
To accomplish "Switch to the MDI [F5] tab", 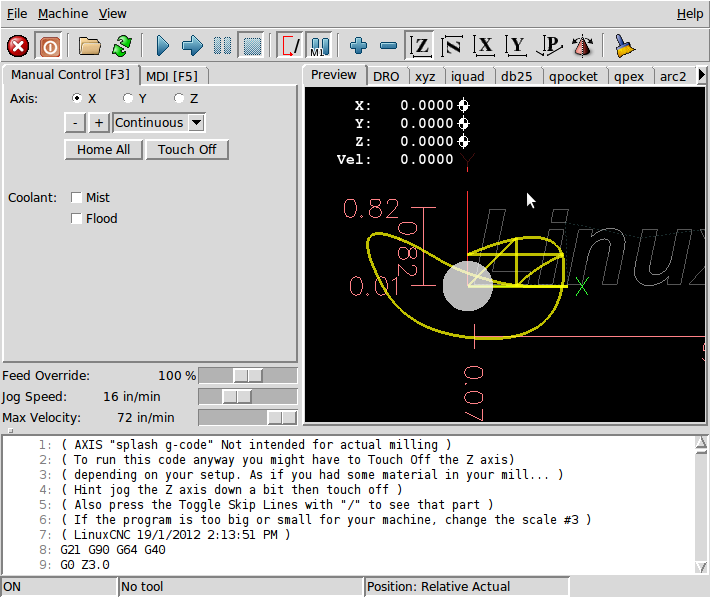I will coord(173,76).
